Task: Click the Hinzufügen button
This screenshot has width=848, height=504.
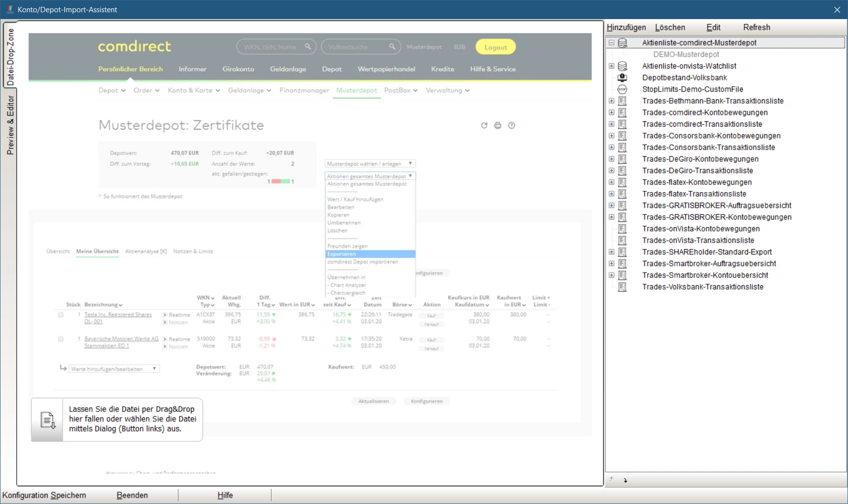Action: [x=626, y=27]
